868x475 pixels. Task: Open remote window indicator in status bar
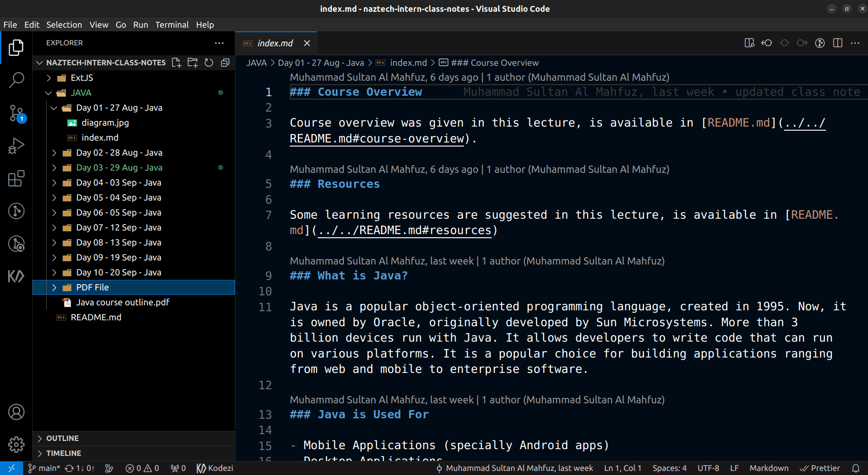point(11,468)
